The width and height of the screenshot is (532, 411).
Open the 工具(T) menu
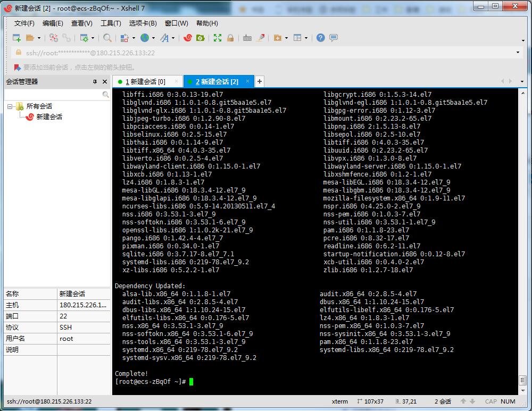[x=111, y=23]
